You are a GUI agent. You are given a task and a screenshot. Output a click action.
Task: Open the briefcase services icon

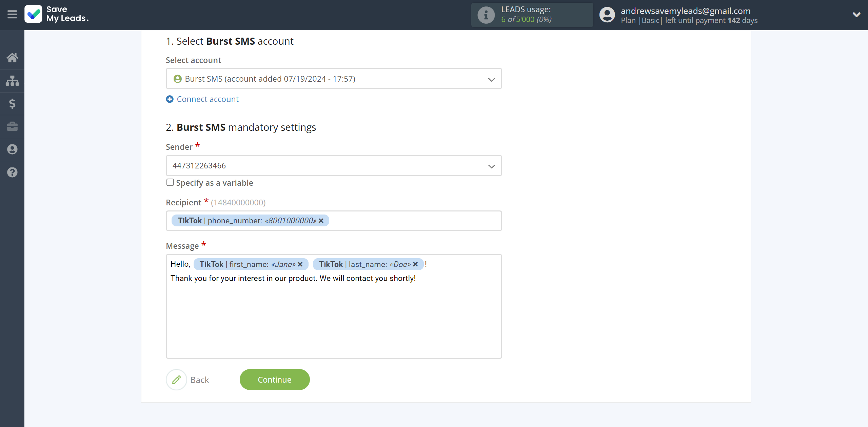click(12, 126)
